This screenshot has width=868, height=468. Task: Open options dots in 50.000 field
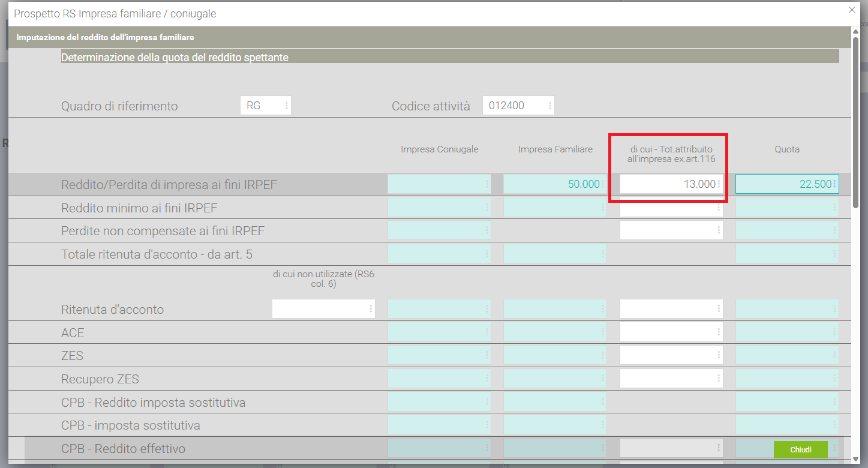602,184
